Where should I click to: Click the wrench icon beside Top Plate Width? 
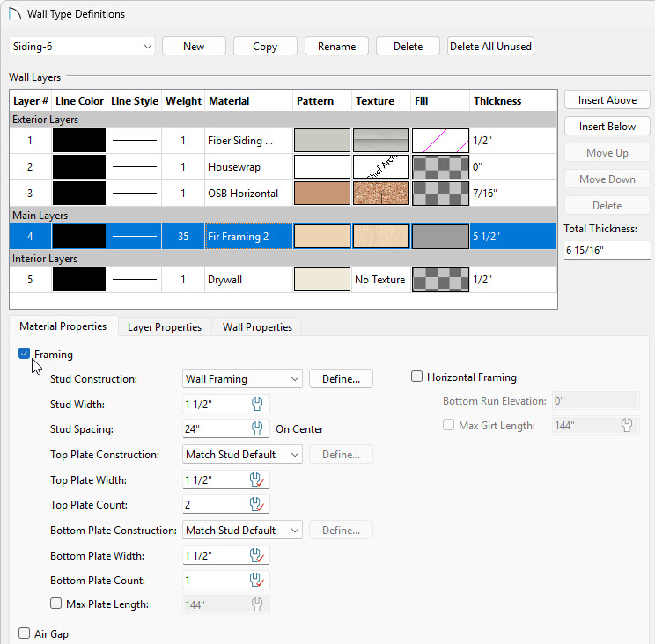click(x=257, y=480)
